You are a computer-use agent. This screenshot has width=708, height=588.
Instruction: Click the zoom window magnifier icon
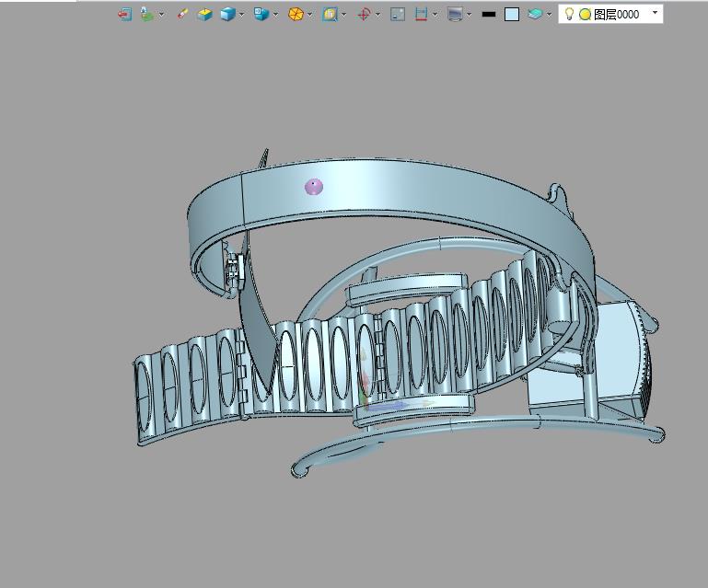(330, 15)
